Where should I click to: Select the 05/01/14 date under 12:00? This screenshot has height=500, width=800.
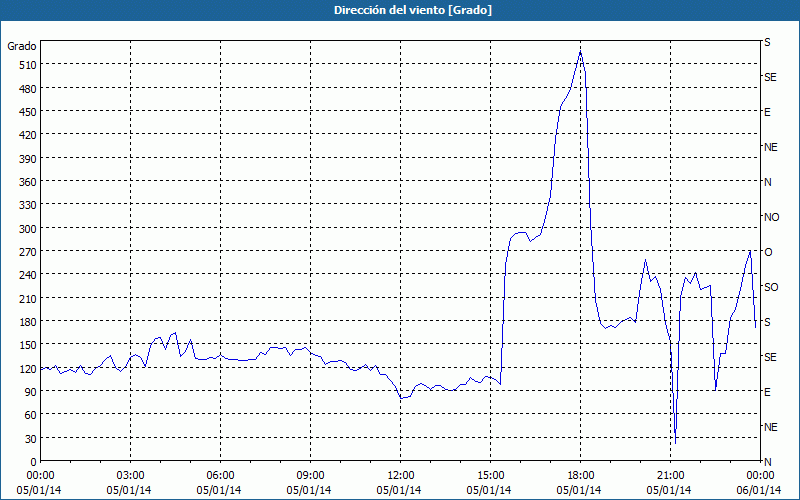(399, 490)
